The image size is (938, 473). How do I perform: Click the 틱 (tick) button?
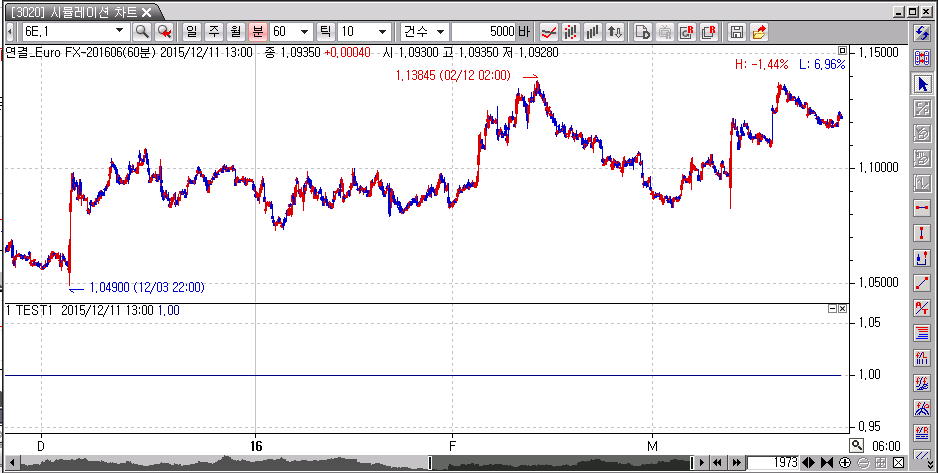pos(324,32)
